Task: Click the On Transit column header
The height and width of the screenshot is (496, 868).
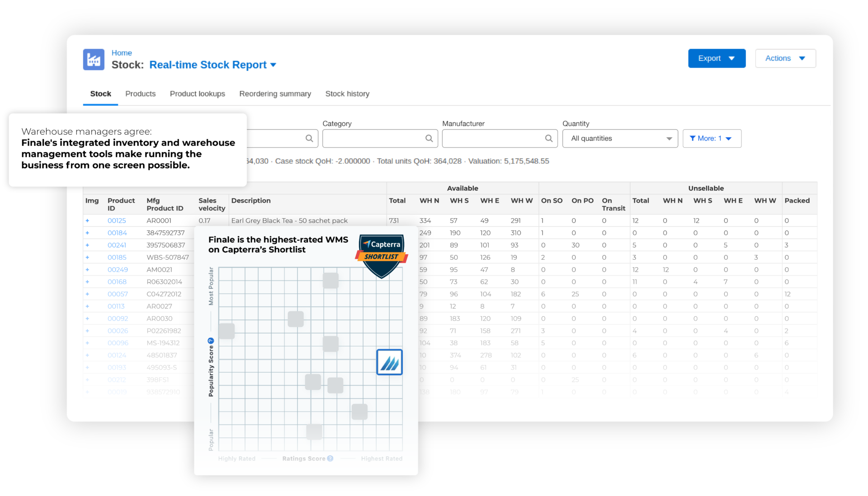Action: point(613,204)
